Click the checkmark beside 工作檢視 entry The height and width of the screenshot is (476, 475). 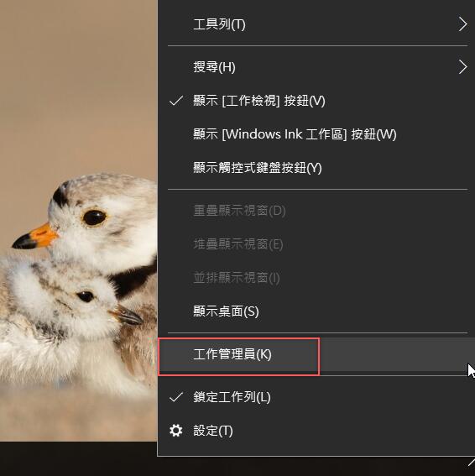(176, 101)
